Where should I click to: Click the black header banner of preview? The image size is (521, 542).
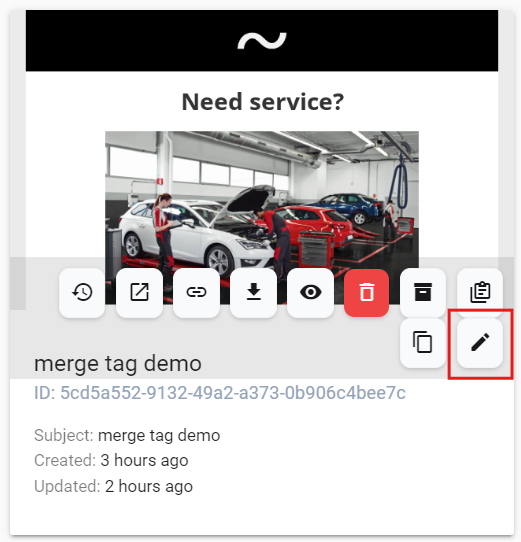pos(262,40)
